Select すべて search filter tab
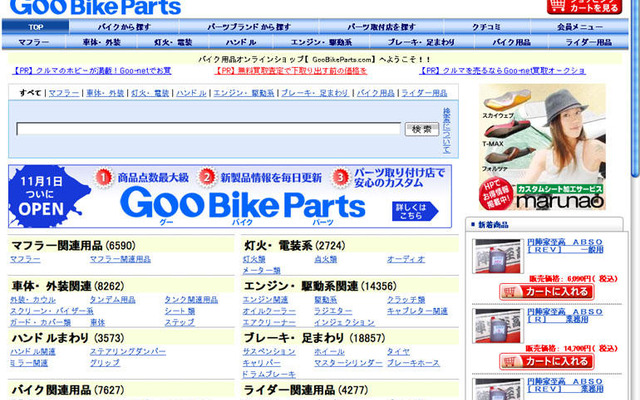640x400 pixels. 30,93
